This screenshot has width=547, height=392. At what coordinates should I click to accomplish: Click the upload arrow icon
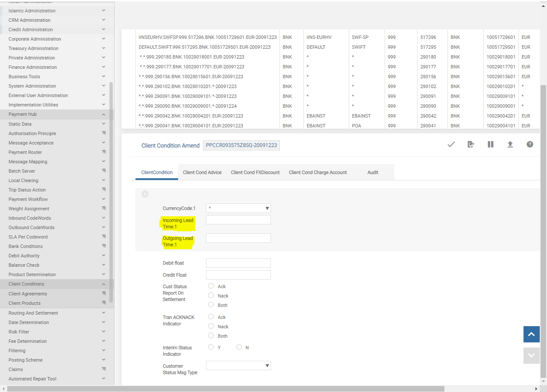(510, 144)
